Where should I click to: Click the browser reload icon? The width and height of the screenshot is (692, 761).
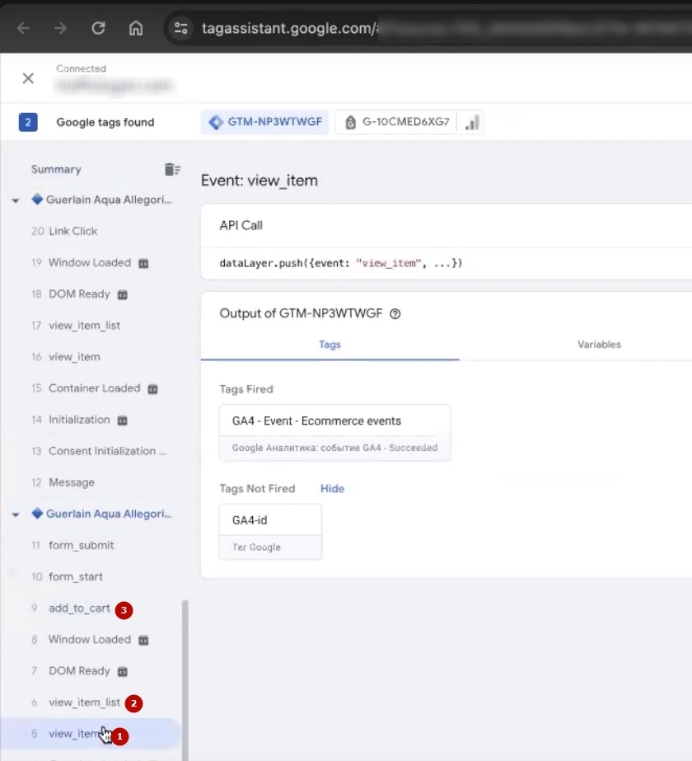coord(98,28)
